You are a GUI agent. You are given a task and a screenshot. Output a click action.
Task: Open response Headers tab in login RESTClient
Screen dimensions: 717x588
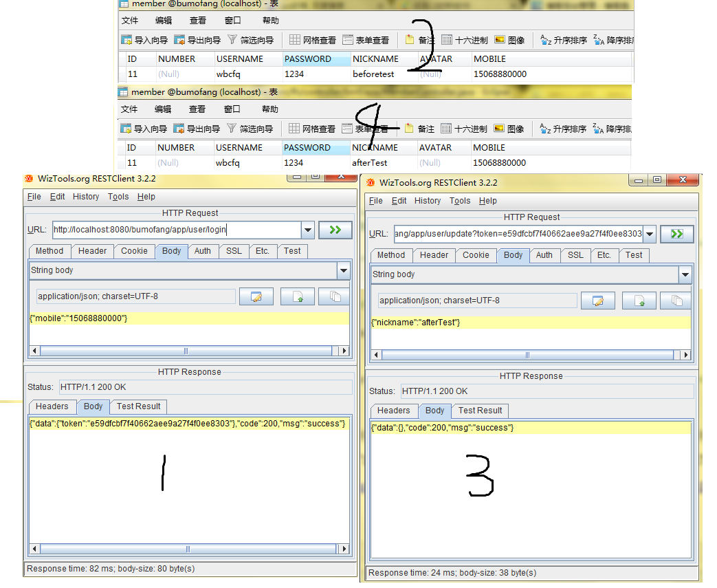[x=52, y=407]
